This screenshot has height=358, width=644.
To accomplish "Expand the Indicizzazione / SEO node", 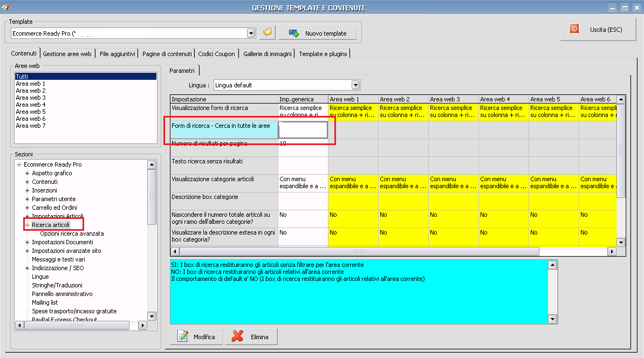I will coord(28,268).
